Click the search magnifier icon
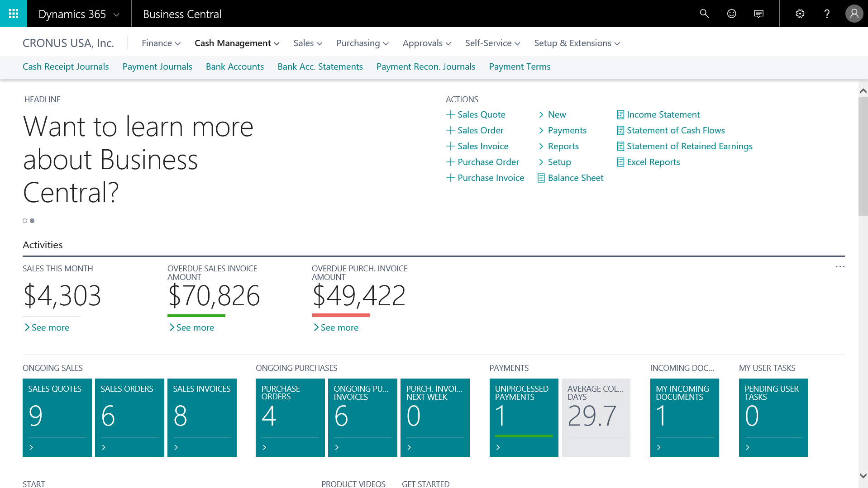Viewport: 868px width, 488px height. click(704, 14)
